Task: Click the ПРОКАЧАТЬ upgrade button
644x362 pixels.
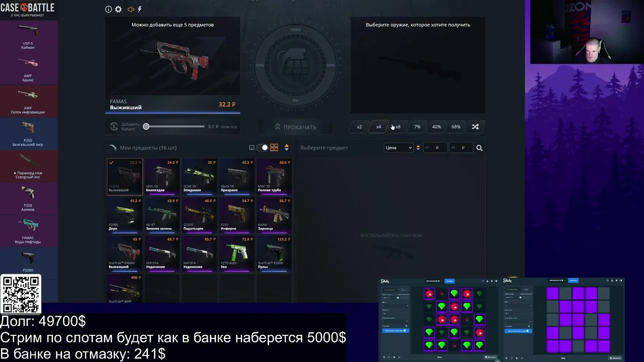Action: coord(295,127)
